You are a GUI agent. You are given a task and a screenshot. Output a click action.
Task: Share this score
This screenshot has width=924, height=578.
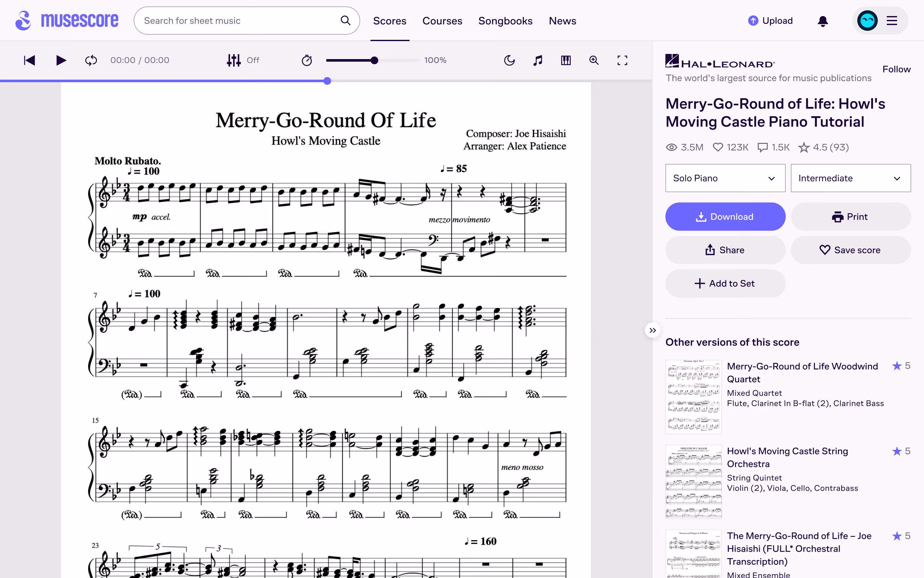(725, 250)
